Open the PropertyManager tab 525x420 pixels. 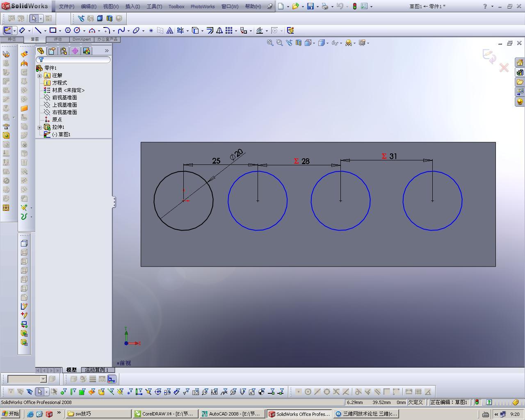(x=52, y=51)
